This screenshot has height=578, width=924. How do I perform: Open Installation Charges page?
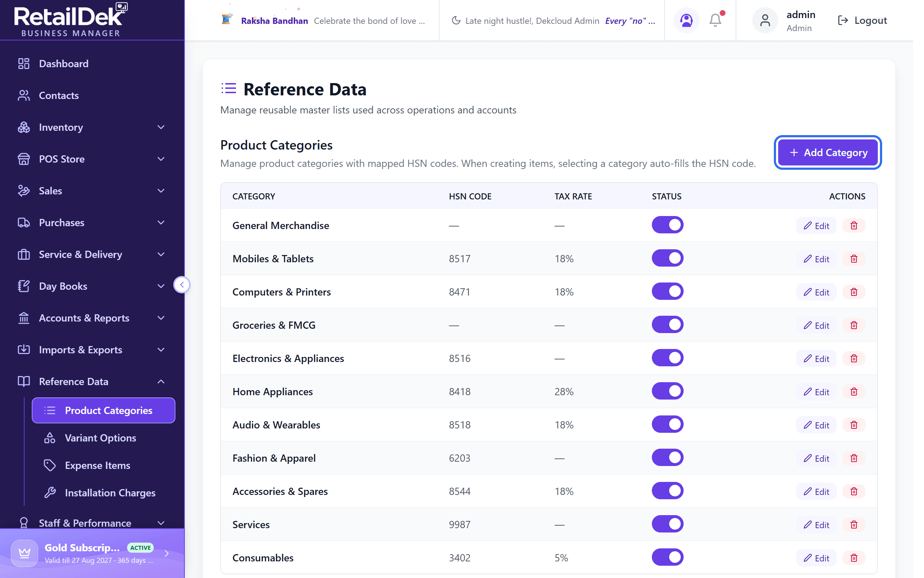[x=103, y=493]
